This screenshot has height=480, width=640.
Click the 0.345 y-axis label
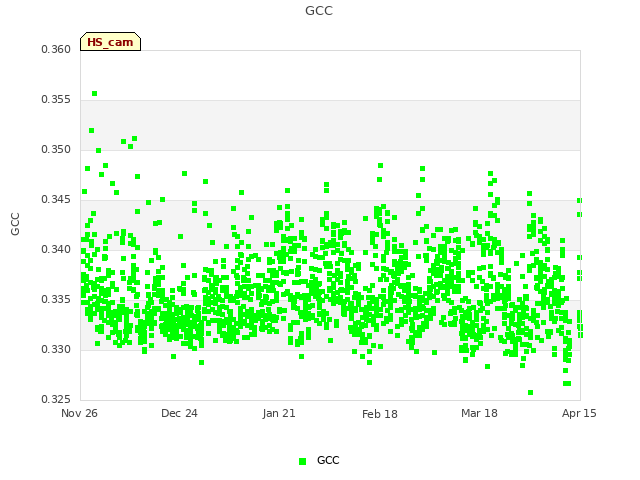click(x=56, y=200)
